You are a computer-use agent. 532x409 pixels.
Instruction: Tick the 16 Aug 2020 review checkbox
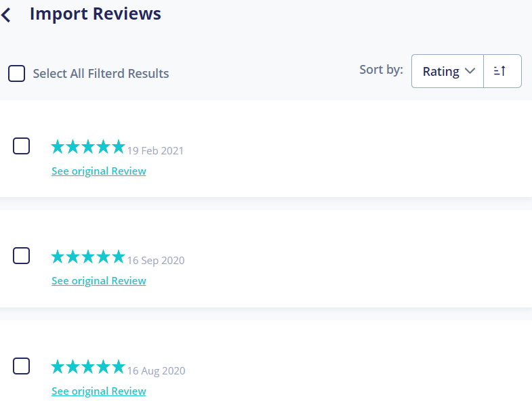(x=22, y=366)
